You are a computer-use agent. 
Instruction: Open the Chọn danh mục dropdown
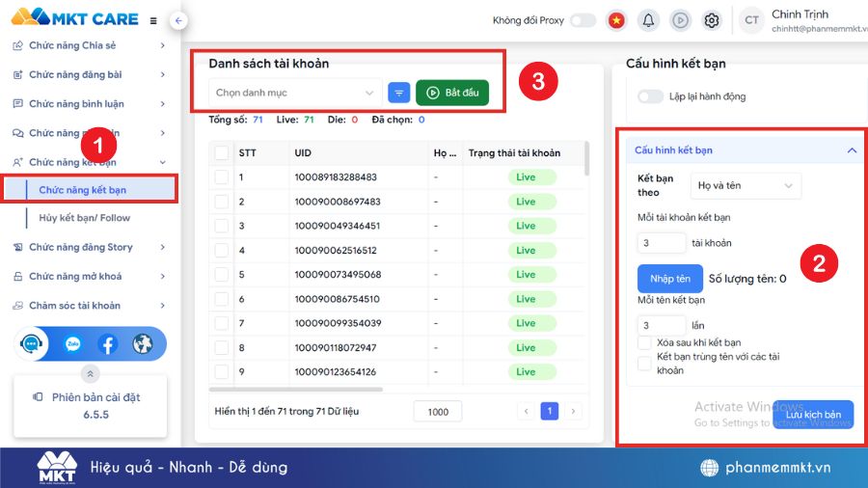pyautogui.click(x=295, y=93)
